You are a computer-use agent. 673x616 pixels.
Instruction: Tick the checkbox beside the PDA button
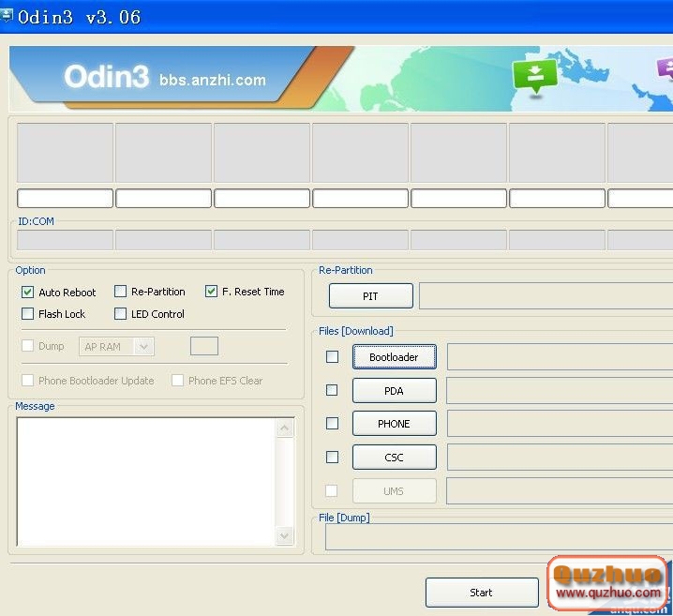(x=332, y=390)
